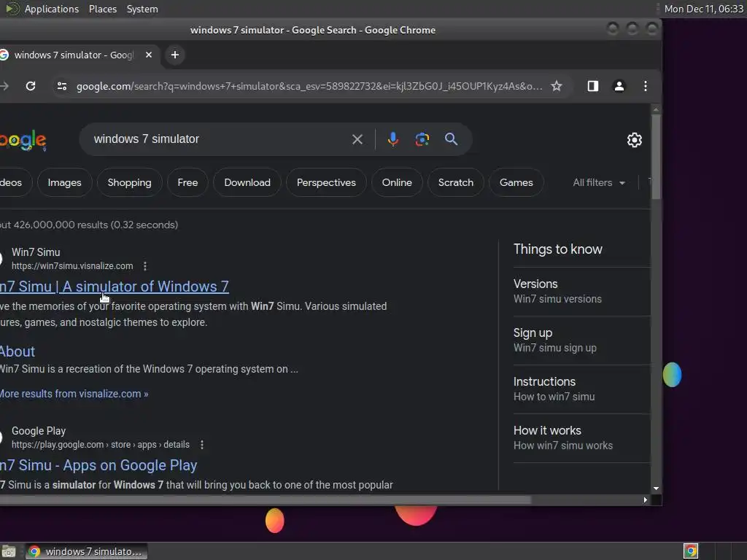Open Google Lens image search icon
Viewport: 747px width, 560px height.
point(422,139)
